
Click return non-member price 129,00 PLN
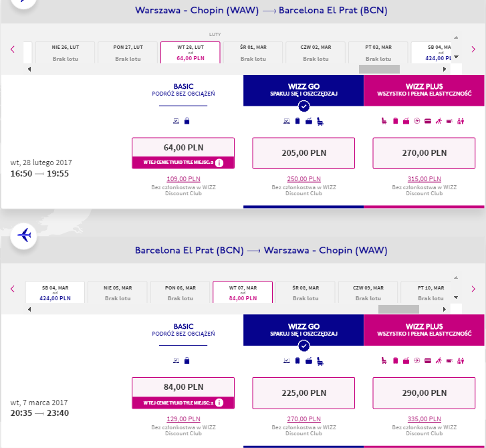(183, 419)
